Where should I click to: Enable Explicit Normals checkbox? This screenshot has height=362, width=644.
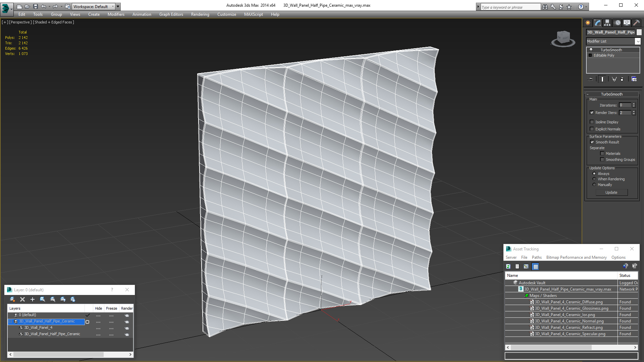tap(592, 129)
